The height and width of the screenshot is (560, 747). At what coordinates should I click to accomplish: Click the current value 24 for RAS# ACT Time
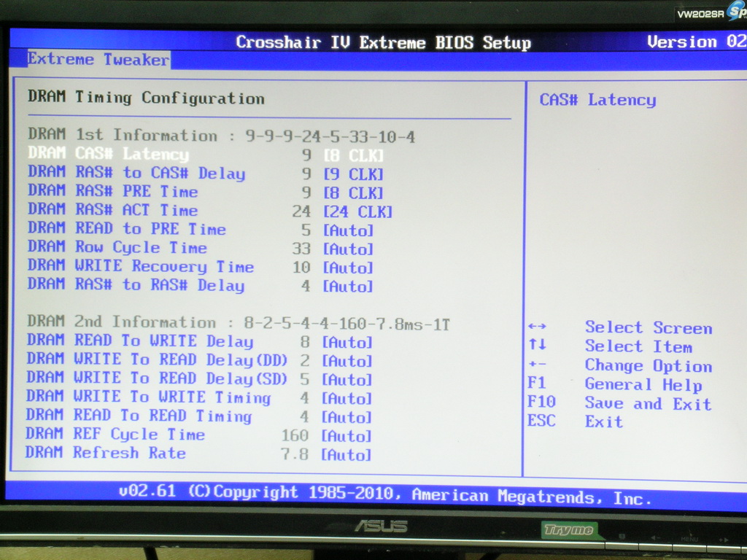click(301, 211)
